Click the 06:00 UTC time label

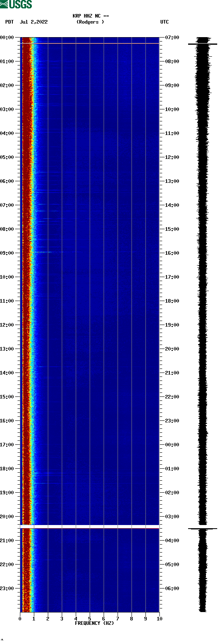[x=172, y=589]
